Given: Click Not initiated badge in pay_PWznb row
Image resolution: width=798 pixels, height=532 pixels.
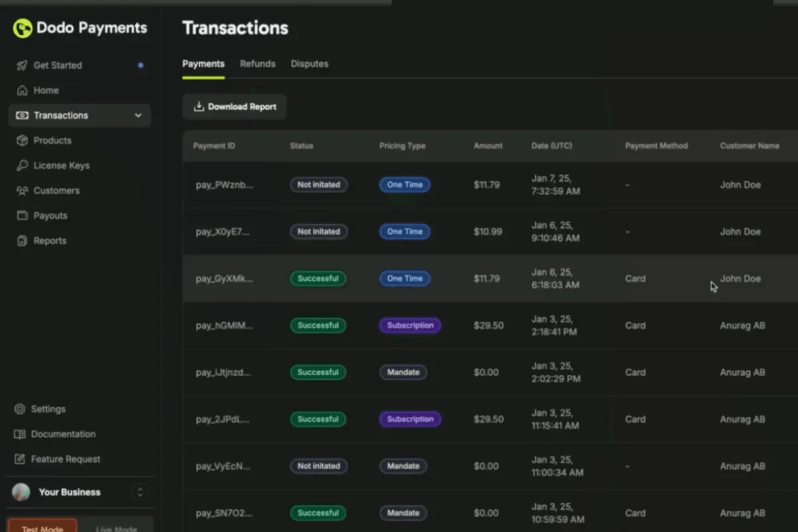Looking at the screenshot, I should tap(319, 185).
